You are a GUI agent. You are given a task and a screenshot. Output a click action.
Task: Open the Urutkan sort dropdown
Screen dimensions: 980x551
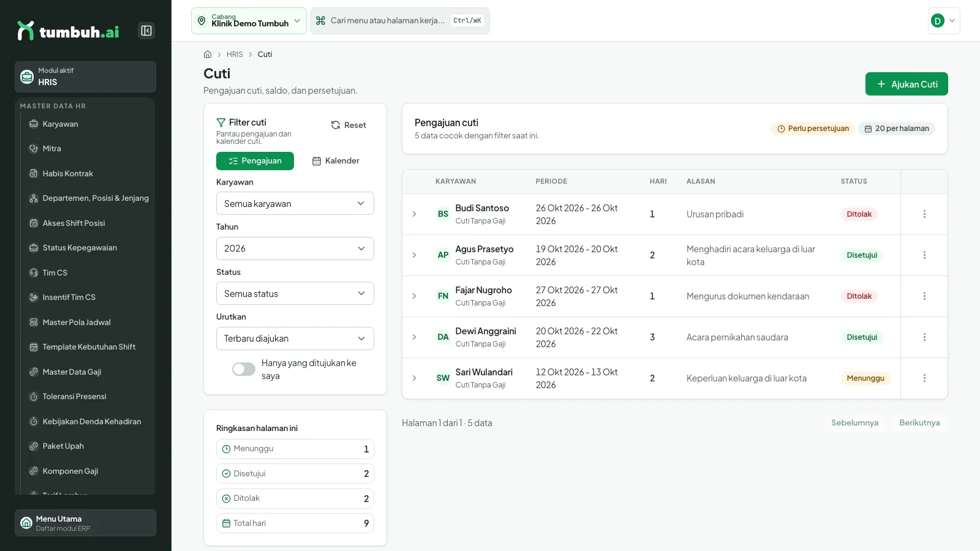(295, 339)
